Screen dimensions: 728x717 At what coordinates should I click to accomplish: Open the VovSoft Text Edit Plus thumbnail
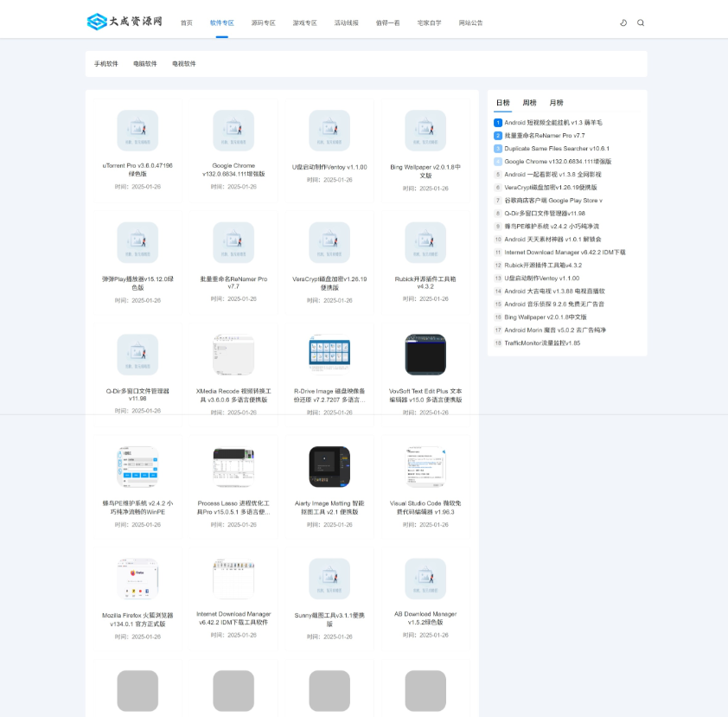pos(425,355)
